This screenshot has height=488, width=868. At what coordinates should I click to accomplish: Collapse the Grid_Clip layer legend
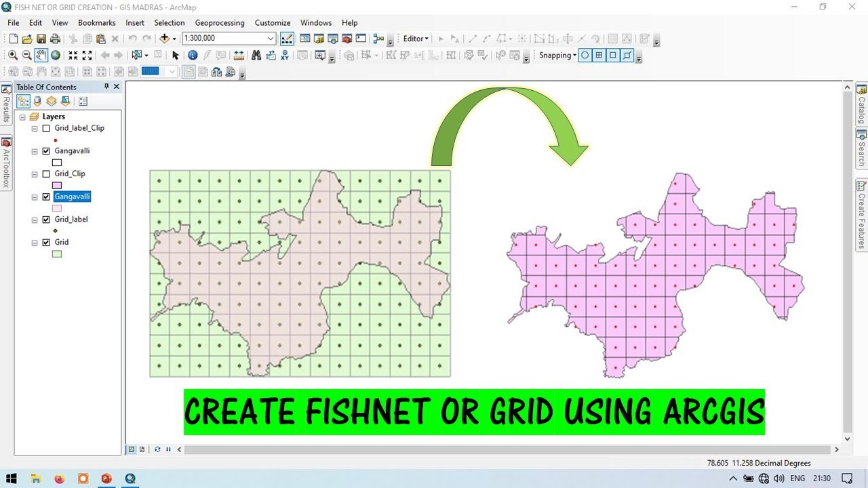click(35, 174)
